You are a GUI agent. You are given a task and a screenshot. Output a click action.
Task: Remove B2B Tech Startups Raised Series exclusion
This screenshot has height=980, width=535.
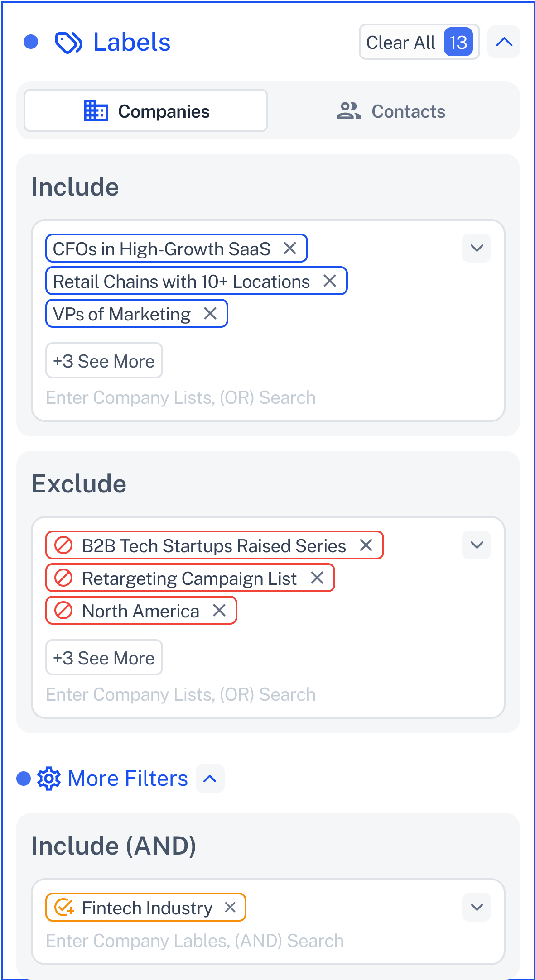366,545
